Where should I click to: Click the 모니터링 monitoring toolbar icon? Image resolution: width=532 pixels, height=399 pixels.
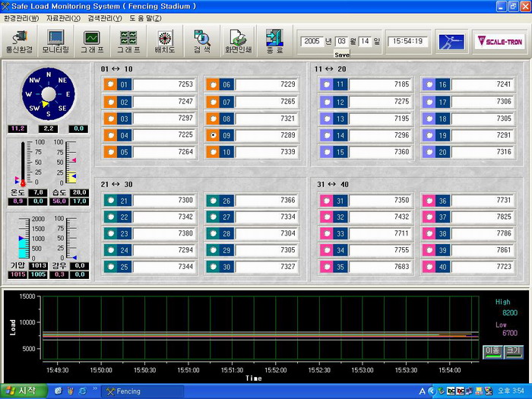55,40
